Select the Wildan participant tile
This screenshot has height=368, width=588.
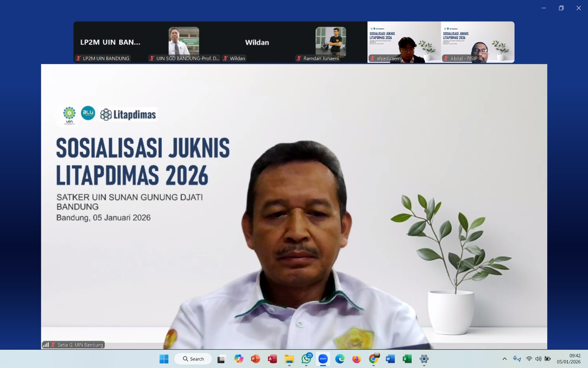click(x=257, y=42)
